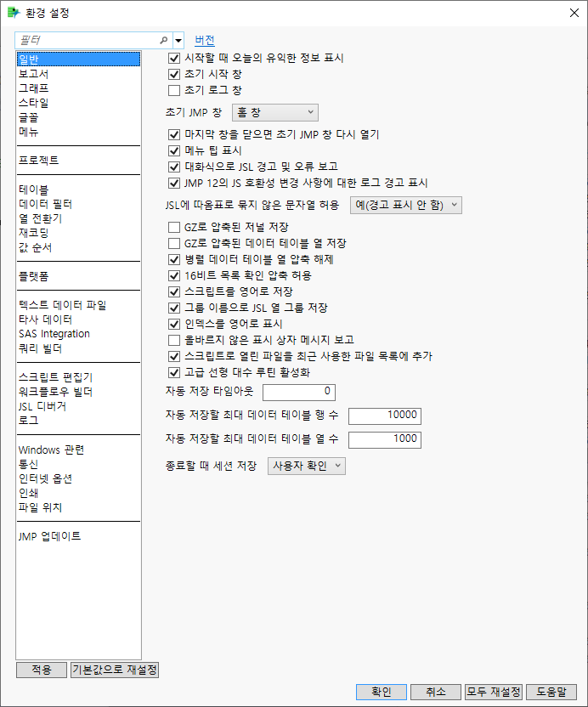Viewport: 588px width, 707px height.
Task: Toggle 스크립트를 영어로 저장 checkbox
Action: pos(174,291)
